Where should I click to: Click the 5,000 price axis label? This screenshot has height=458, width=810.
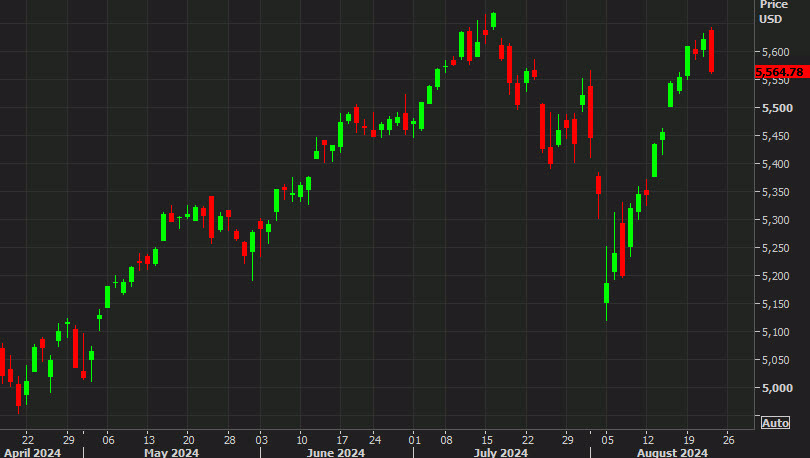coord(777,388)
